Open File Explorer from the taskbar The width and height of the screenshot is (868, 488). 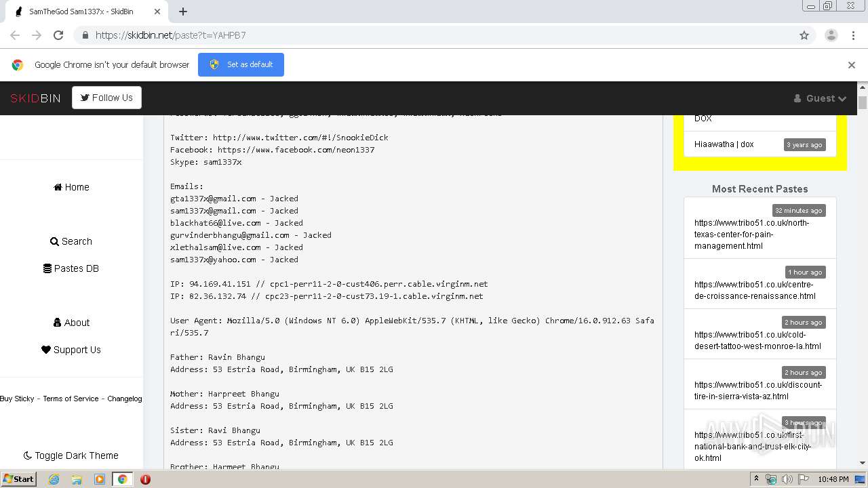[77, 479]
